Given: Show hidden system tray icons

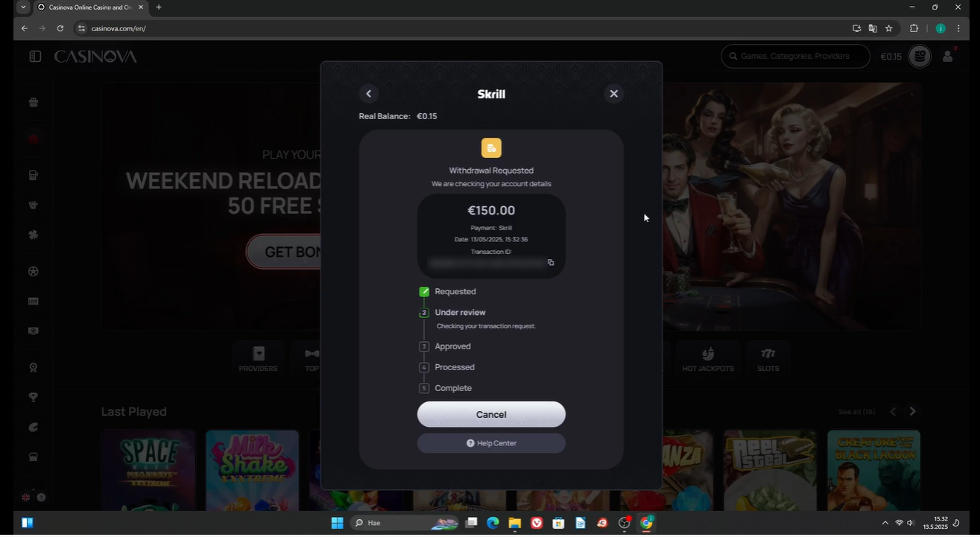Looking at the screenshot, I should [x=885, y=523].
